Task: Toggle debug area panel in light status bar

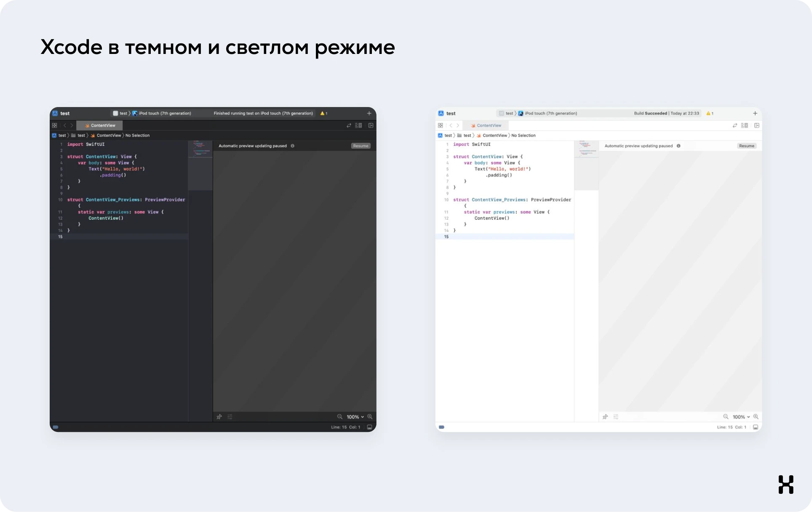Action: click(756, 427)
